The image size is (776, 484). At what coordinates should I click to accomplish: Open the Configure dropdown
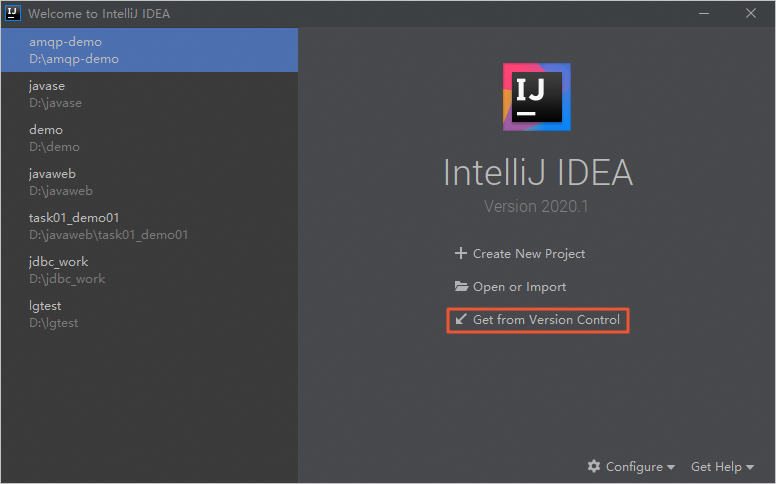631,467
